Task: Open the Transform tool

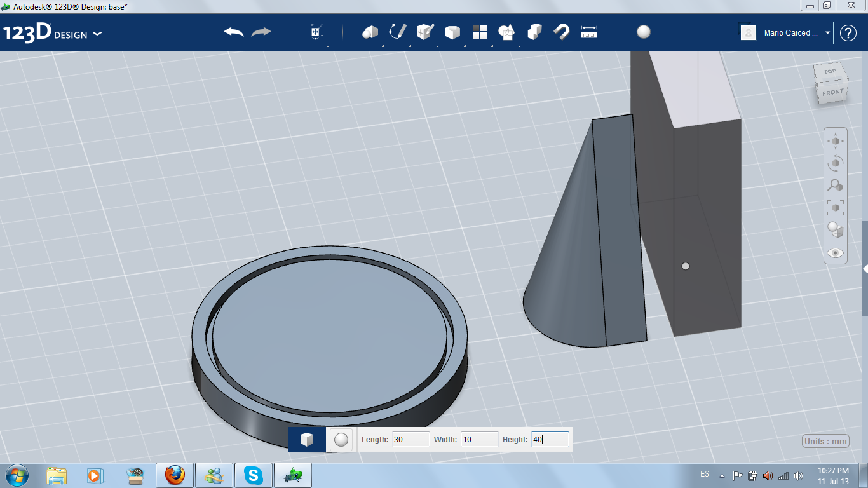Action: click(317, 32)
